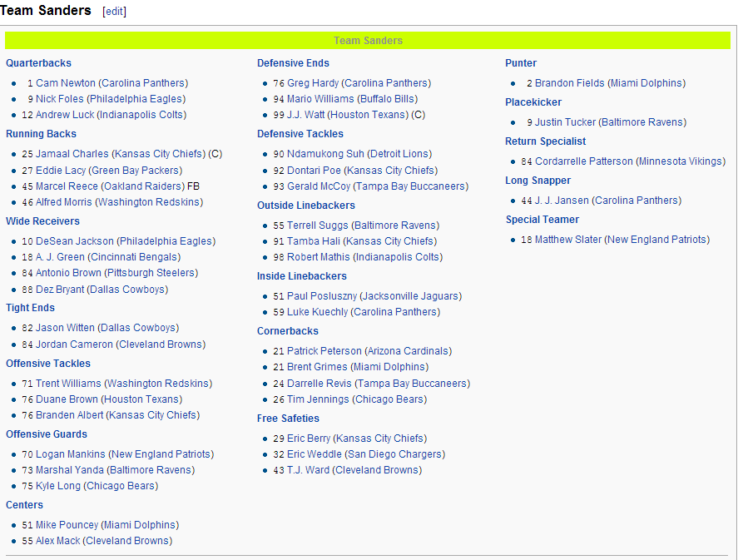Open the Offensive Guards heading link
The height and width of the screenshot is (560, 738).
pos(47,434)
